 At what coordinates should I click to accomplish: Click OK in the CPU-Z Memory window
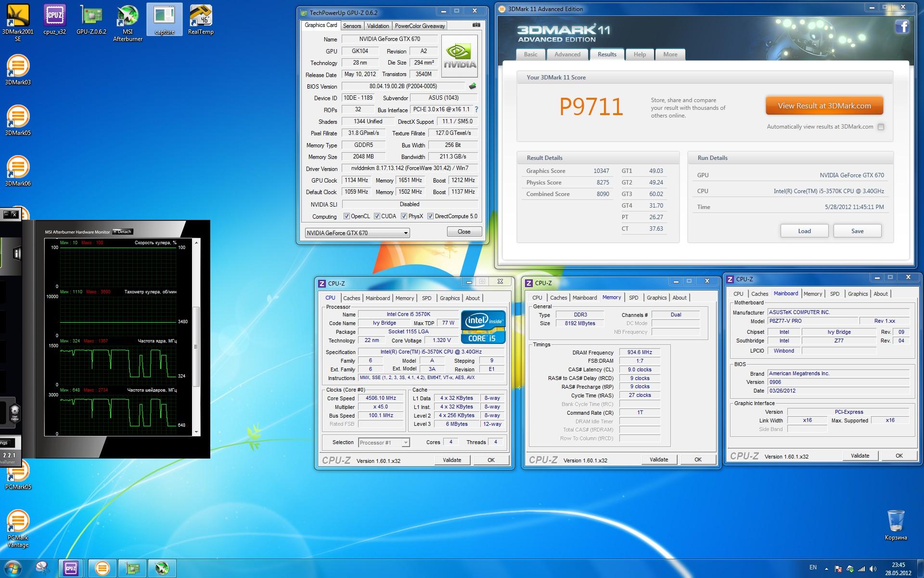click(x=698, y=460)
